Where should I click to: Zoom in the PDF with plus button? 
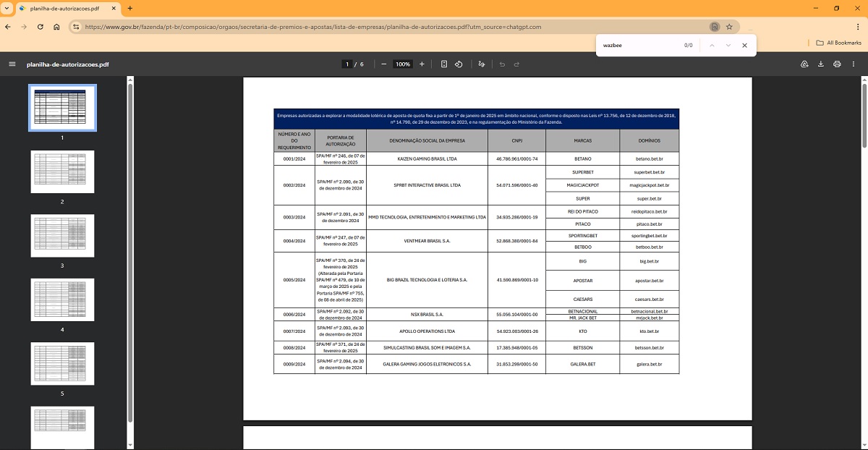click(422, 64)
